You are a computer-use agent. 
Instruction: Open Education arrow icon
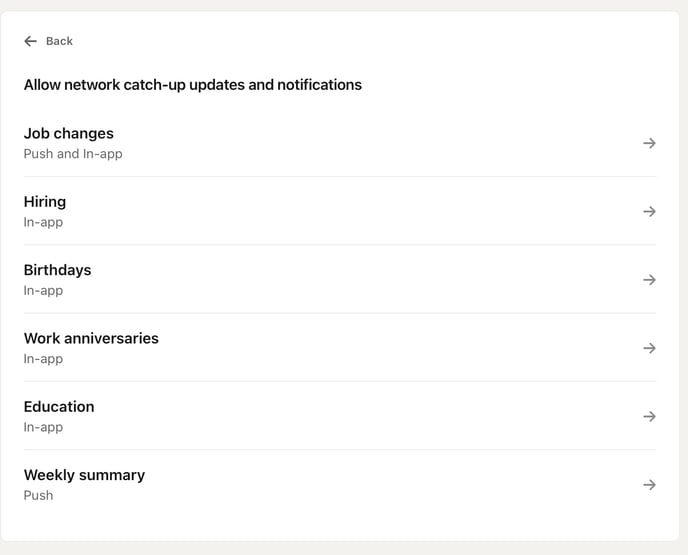pos(649,416)
